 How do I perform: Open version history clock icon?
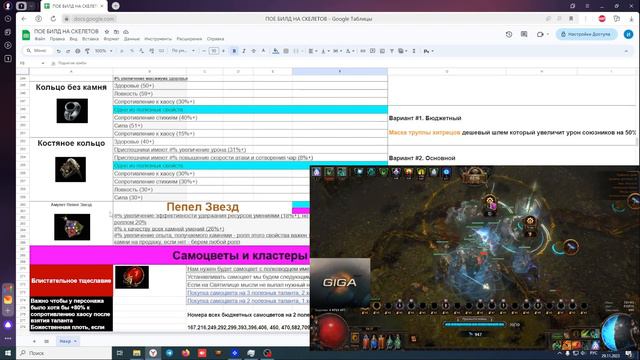(509, 34)
